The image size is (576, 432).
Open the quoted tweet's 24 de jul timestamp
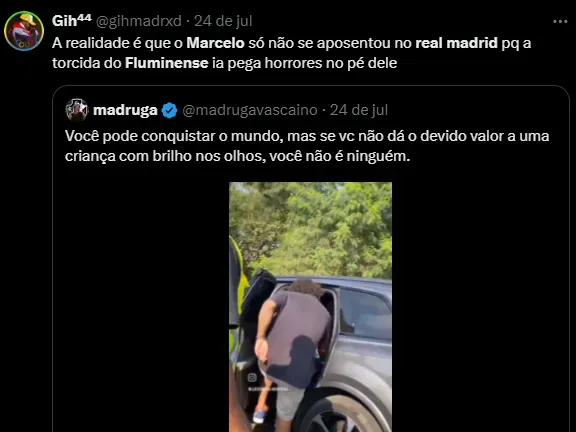pos(359,110)
